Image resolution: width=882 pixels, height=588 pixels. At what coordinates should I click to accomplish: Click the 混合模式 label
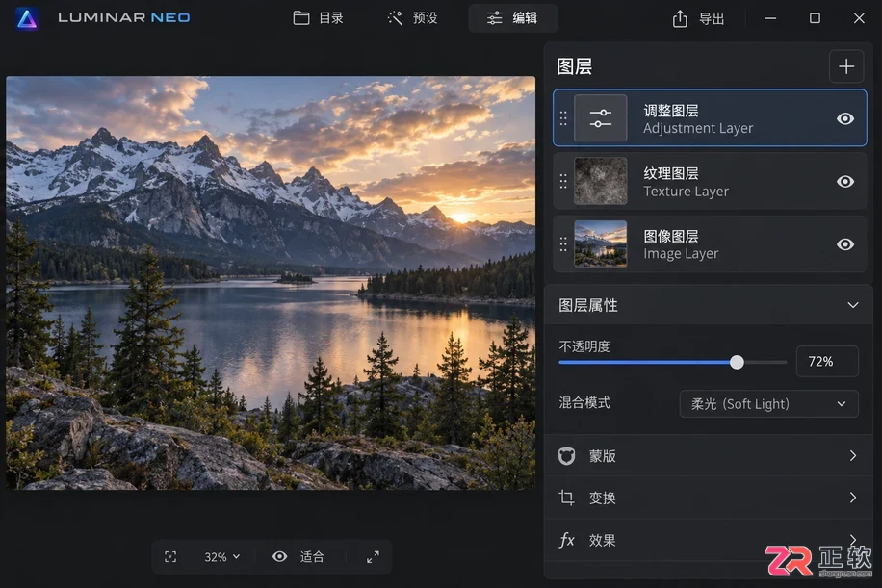coord(584,402)
